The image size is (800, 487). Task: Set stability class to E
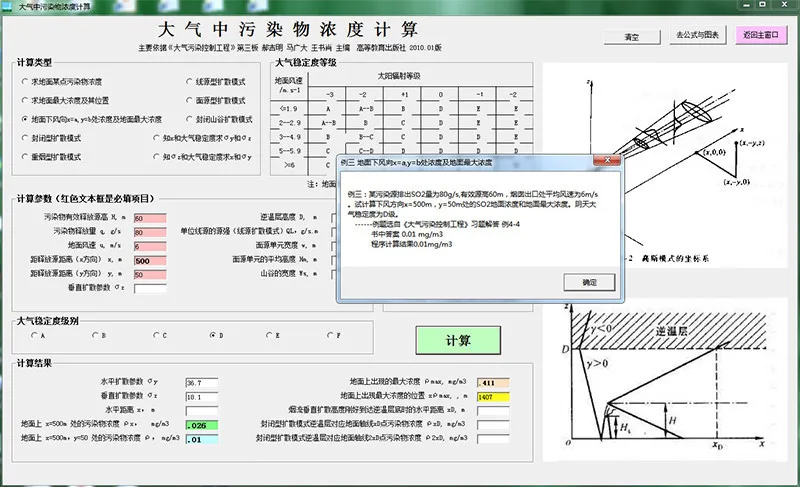pyautogui.click(x=273, y=336)
